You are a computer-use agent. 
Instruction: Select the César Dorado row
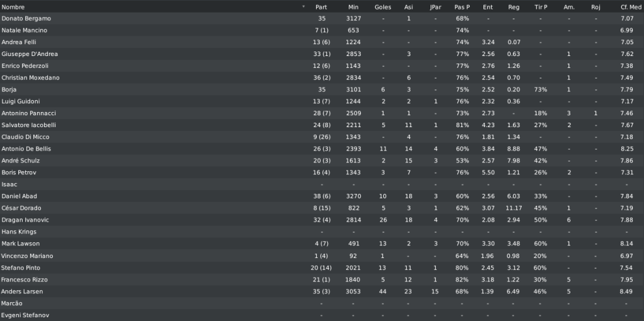click(322, 208)
